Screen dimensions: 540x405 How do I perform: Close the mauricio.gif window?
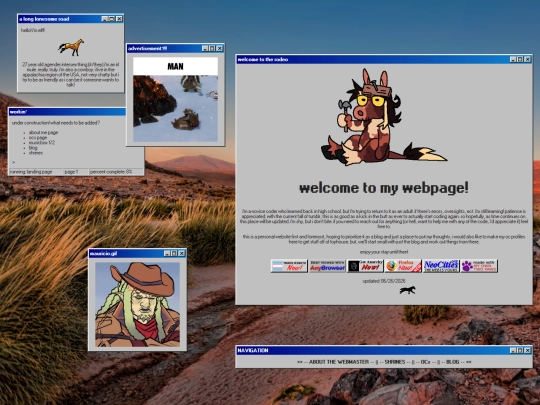(x=181, y=253)
